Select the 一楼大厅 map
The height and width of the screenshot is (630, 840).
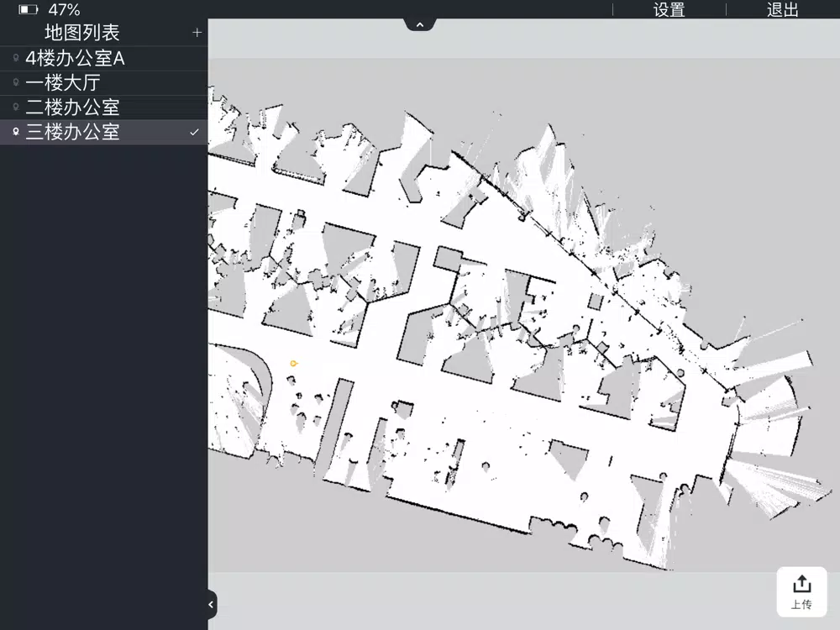click(x=104, y=82)
